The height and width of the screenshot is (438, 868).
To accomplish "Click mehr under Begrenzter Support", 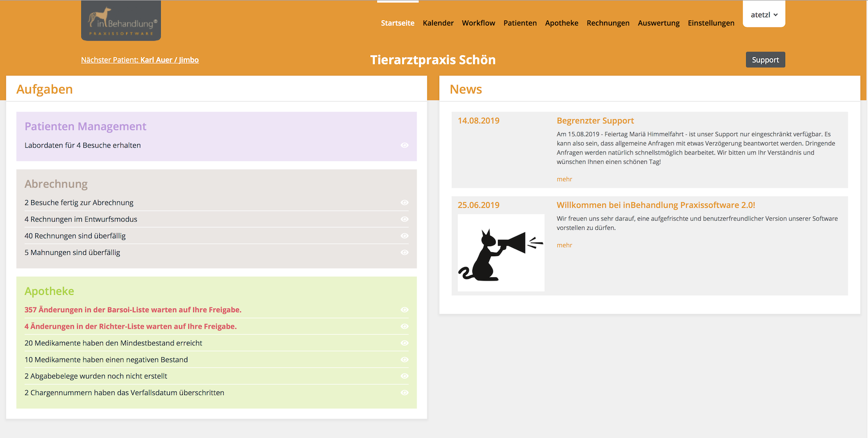I will (x=565, y=179).
